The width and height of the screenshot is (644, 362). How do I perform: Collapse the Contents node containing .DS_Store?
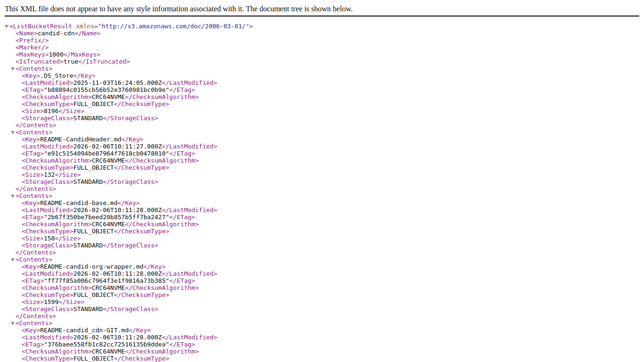(13, 69)
